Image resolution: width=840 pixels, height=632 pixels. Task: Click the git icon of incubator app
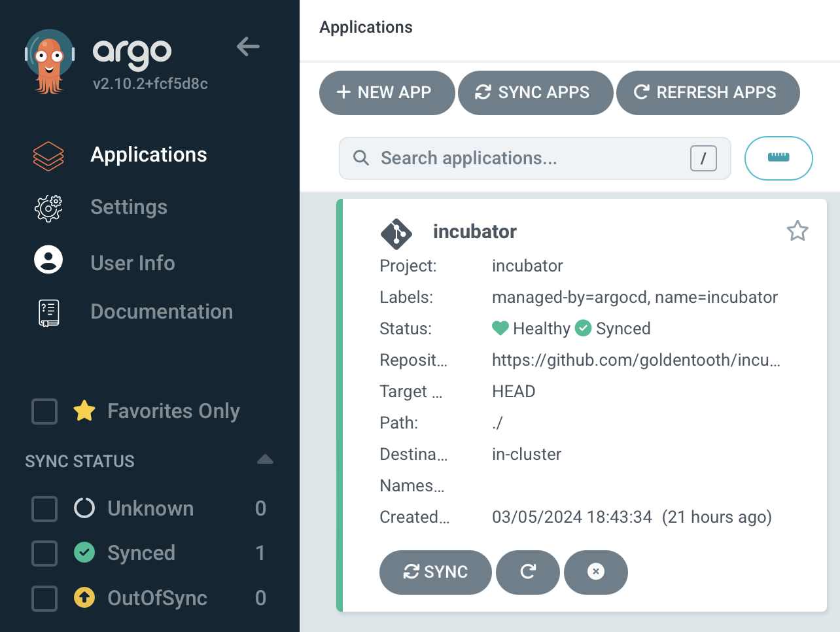point(396,233)
